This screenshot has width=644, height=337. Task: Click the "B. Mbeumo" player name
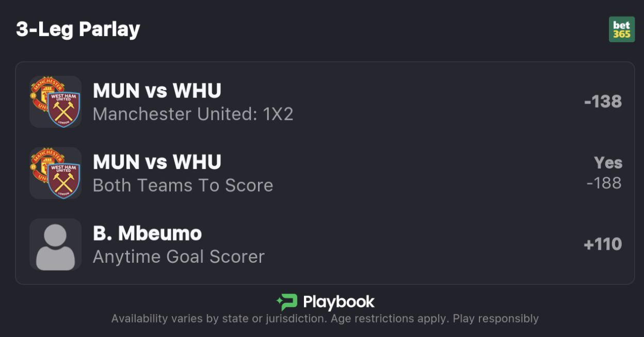(147, 233)
